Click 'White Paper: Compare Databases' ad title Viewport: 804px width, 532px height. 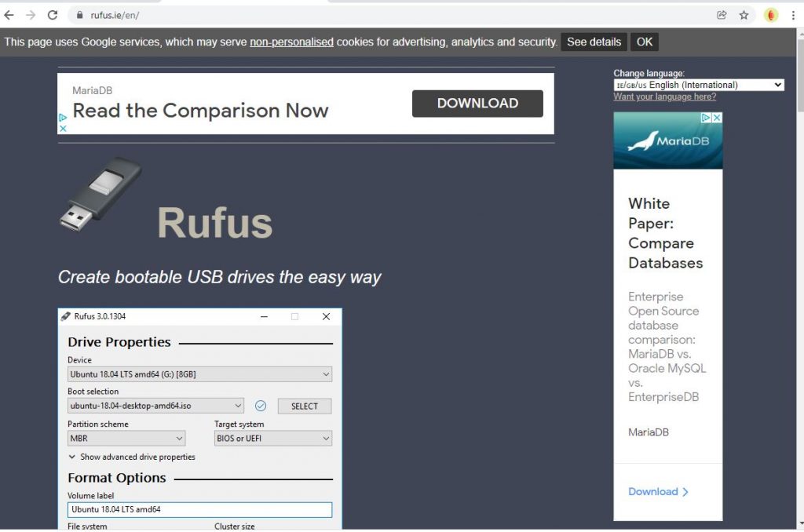[666, 233]
